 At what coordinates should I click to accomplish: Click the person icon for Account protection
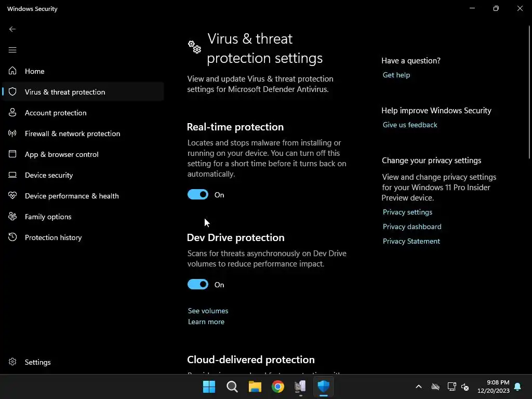click(12, 112)
